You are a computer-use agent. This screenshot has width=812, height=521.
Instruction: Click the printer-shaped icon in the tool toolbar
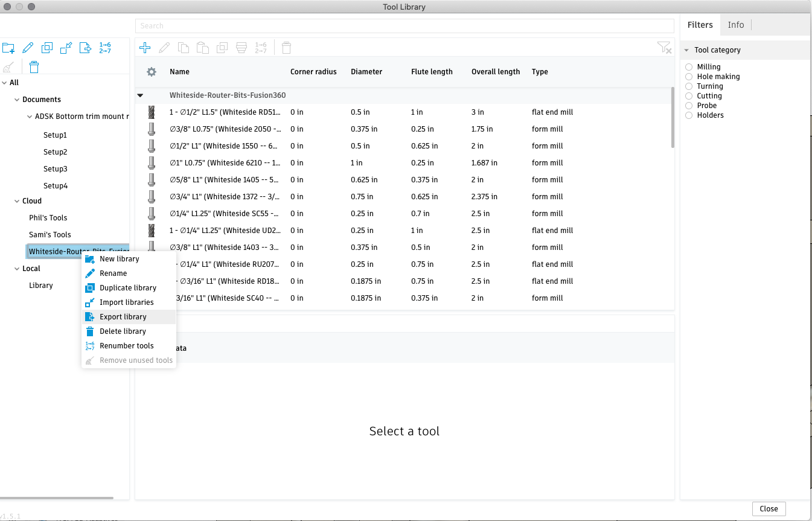[x=241, y=47]
